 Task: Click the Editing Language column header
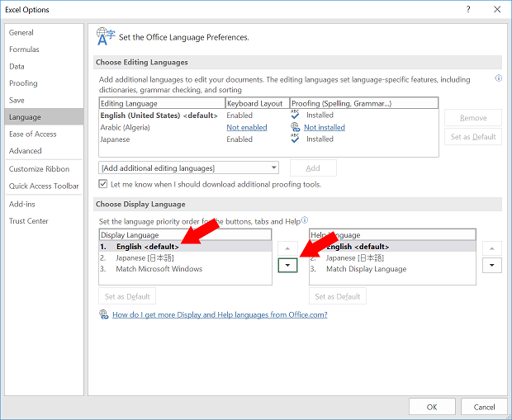pos(162,103)
